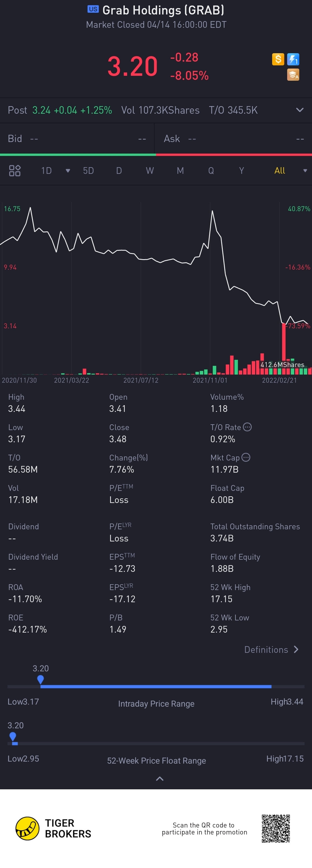Tap the Tiger Brokers logo
312x868 pixels.
[x=53, y=828]
